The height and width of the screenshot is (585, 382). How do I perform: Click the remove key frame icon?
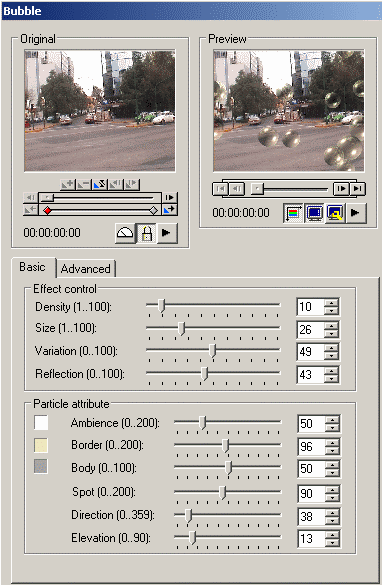coord(84,184)
